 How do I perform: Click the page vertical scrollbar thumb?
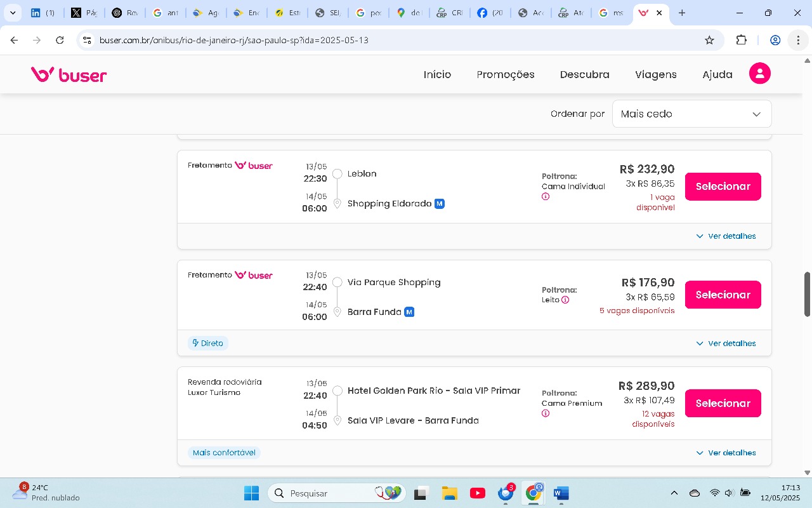click(x=807, y=294)
